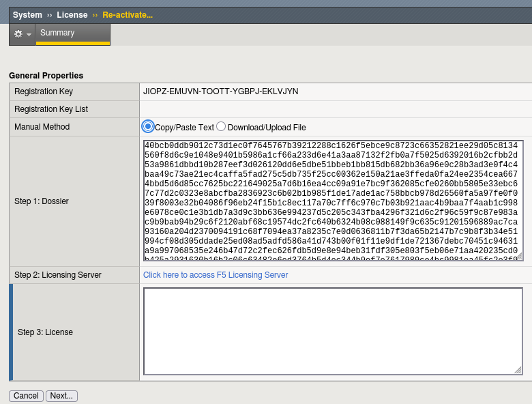
Task: Open the gear settings menu
Action: (18, 34)
